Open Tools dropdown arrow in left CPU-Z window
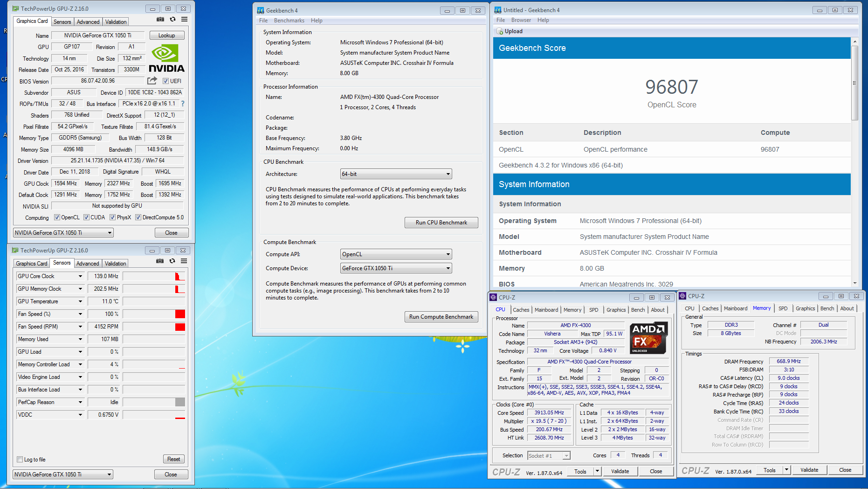The image size is (868, 489). (x=597, y=471)
